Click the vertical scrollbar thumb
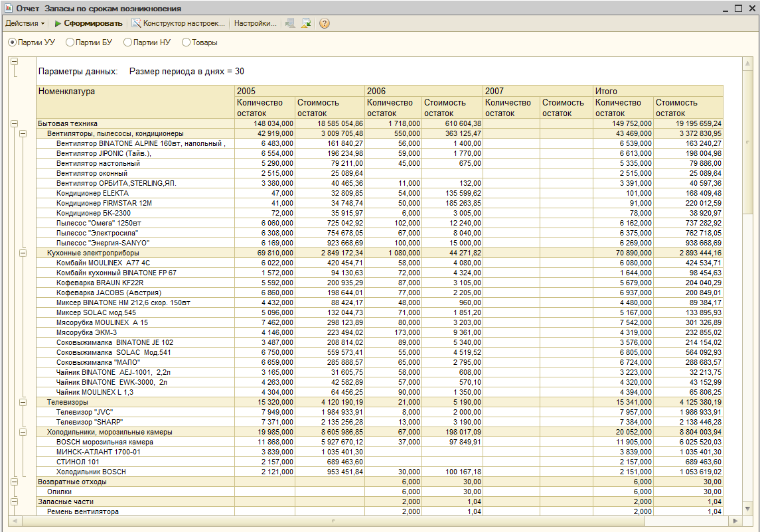Screen dimensions: 760x532 [x=747, y=141]
